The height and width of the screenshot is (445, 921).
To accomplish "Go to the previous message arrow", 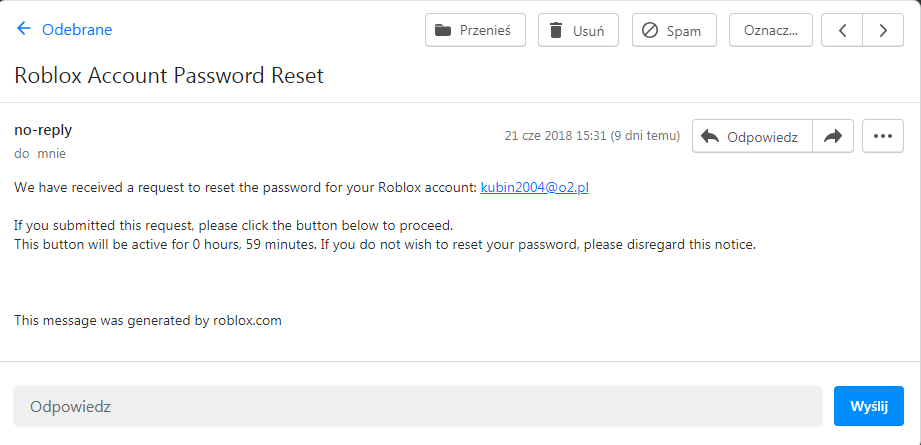I will click(842, 30).
